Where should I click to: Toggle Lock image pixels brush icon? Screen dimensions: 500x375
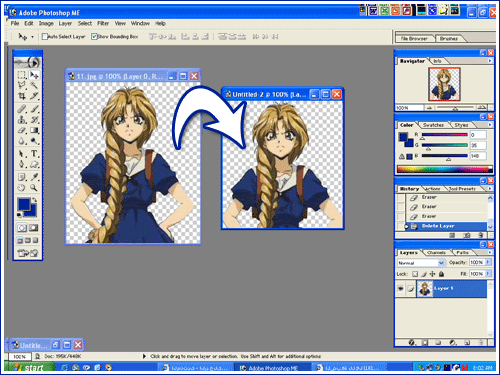[424, 274]
